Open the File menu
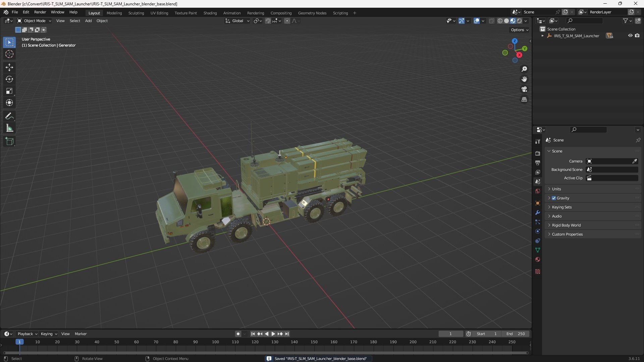The width and height of the screenshot is (644, 362). 15,12
